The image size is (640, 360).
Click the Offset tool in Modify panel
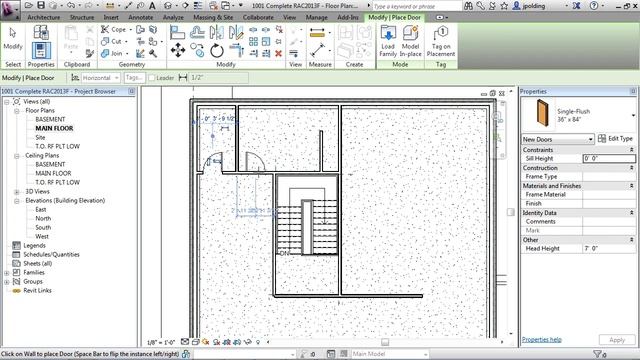(x=197, y=32)
